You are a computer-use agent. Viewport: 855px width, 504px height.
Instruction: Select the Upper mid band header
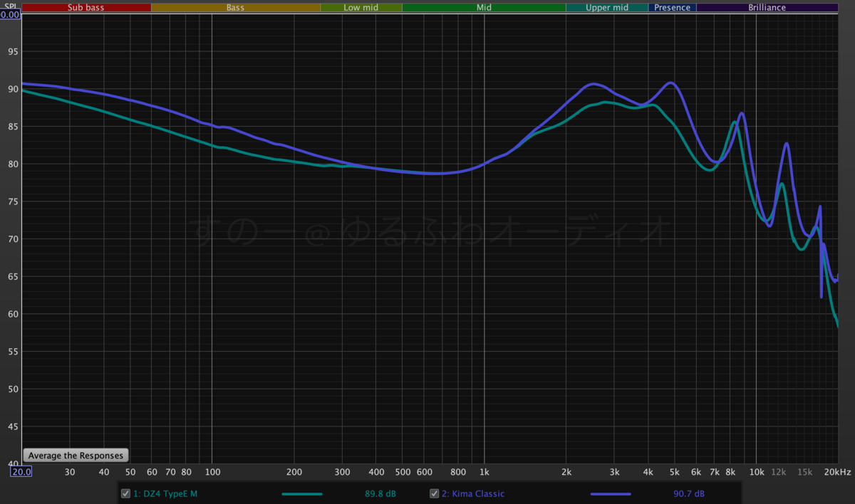(x=607, y=7)
